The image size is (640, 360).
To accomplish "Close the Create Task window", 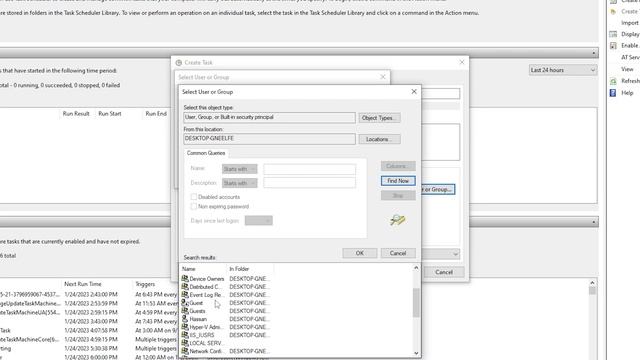I will 462,62.
